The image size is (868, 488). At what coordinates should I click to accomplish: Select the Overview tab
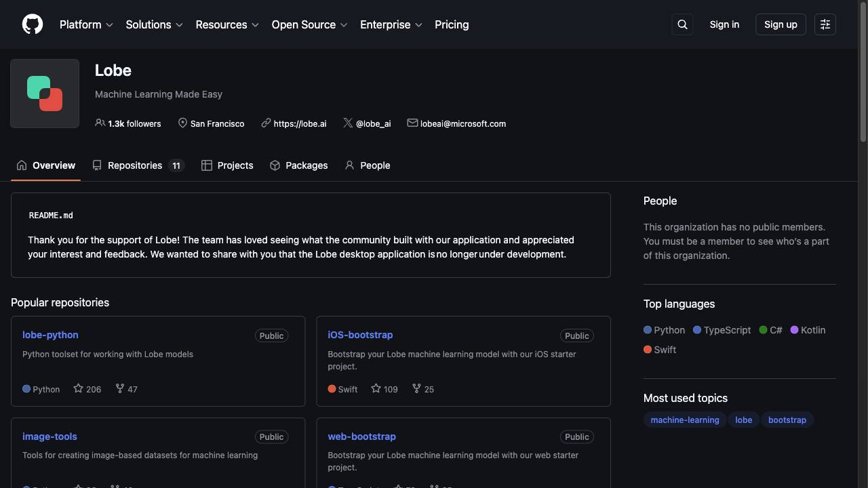pyautogui.click(x=46, y=165)
